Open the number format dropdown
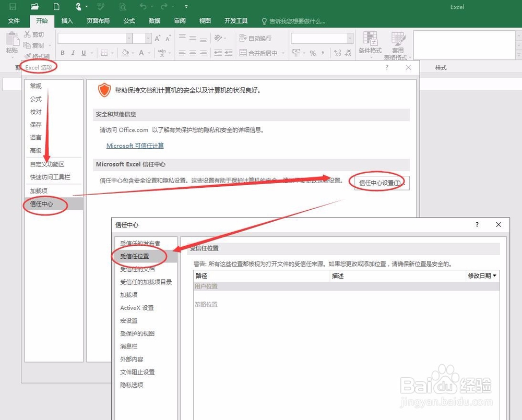 tap(350, 38)
